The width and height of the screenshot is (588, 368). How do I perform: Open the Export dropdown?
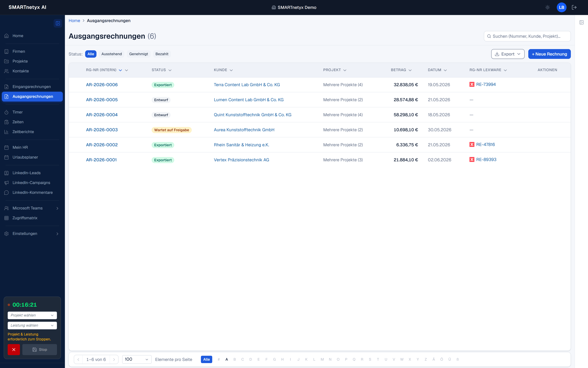click(508, 54)
